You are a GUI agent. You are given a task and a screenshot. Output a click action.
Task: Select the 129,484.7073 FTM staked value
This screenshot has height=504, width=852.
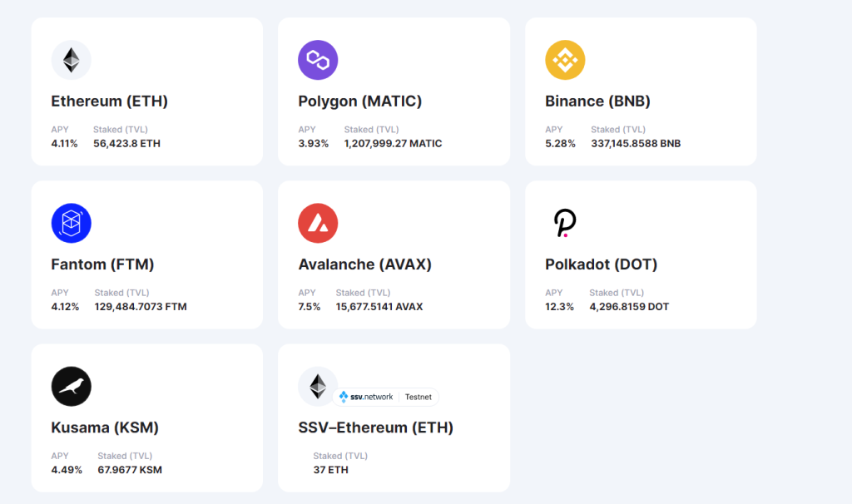click(x=141, y=307)
